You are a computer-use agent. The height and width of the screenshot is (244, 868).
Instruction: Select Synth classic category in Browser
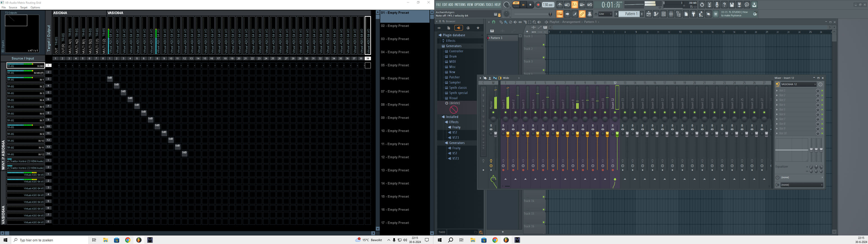pyautogui.click(x=458, y=88)
